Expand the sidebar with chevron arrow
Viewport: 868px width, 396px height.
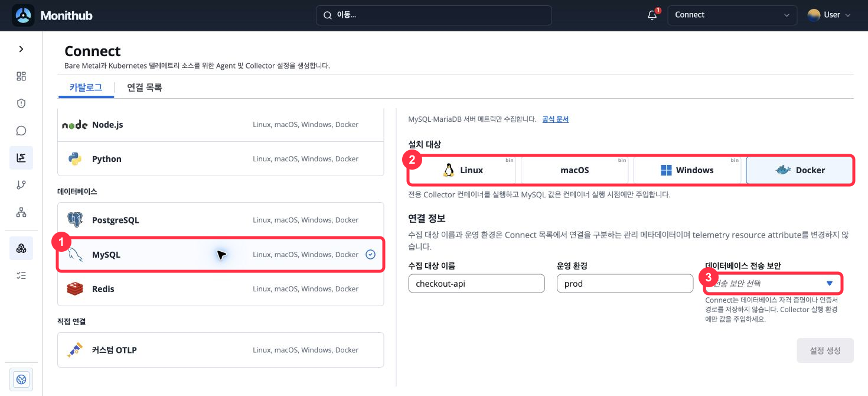[x=21, y=49]
